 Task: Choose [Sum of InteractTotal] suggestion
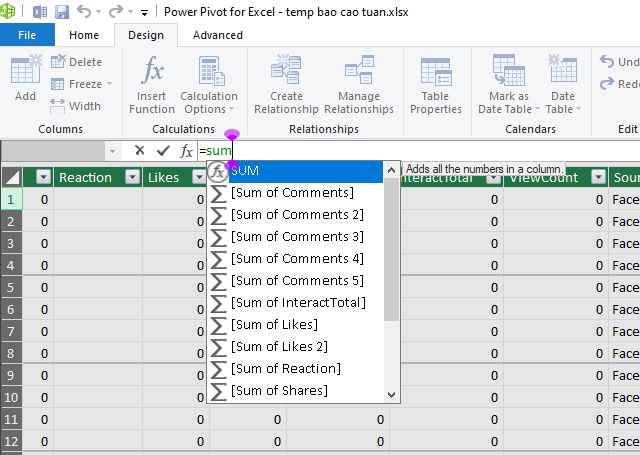click(296, 302)
